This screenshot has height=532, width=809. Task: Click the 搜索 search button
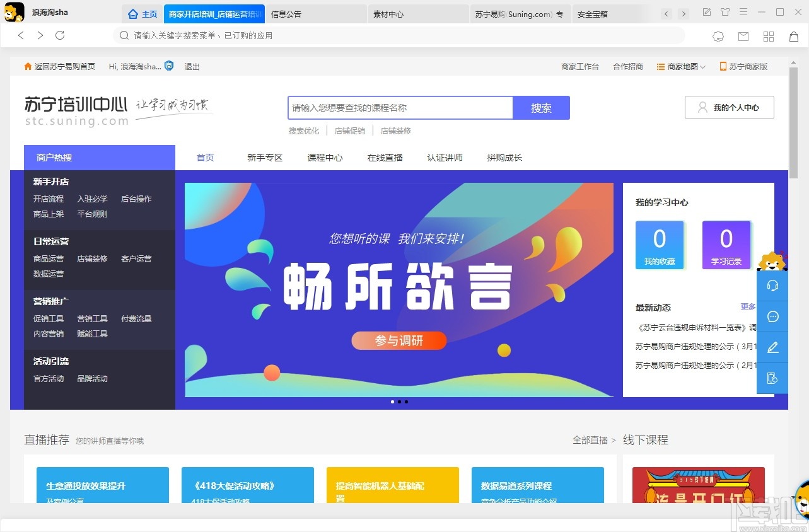click(x=541, y=107)
